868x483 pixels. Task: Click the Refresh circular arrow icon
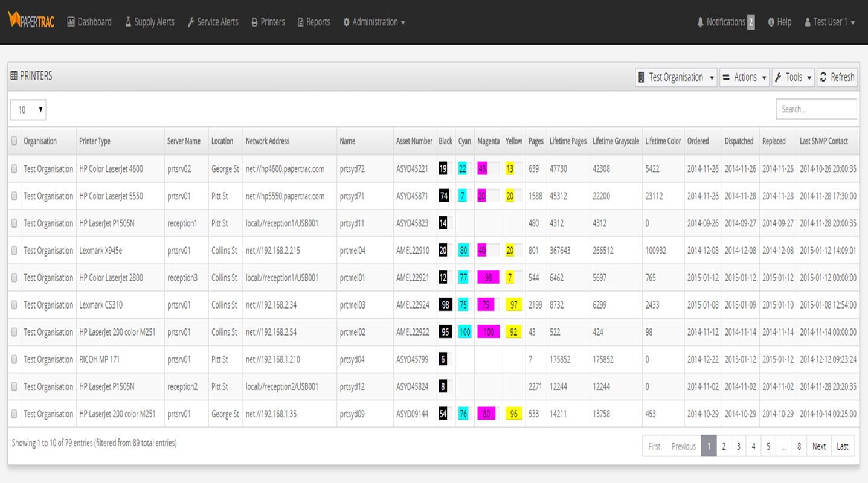pos(823,77)
